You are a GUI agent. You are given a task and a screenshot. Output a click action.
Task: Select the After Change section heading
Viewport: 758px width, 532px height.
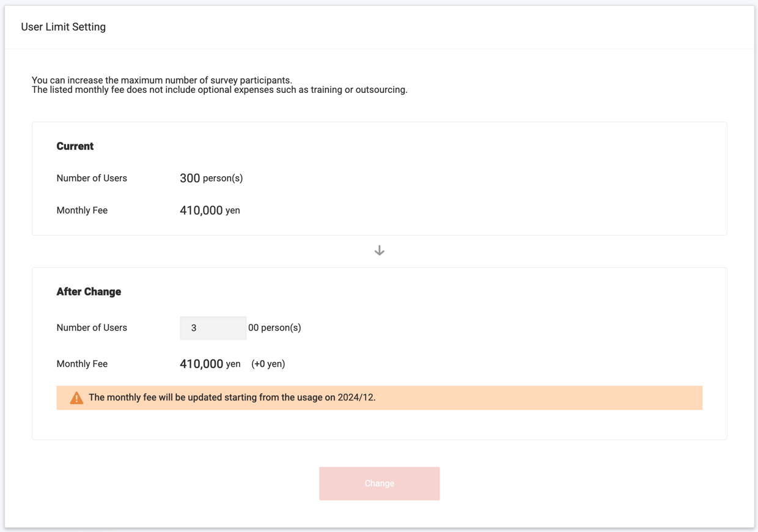point(89,292)
